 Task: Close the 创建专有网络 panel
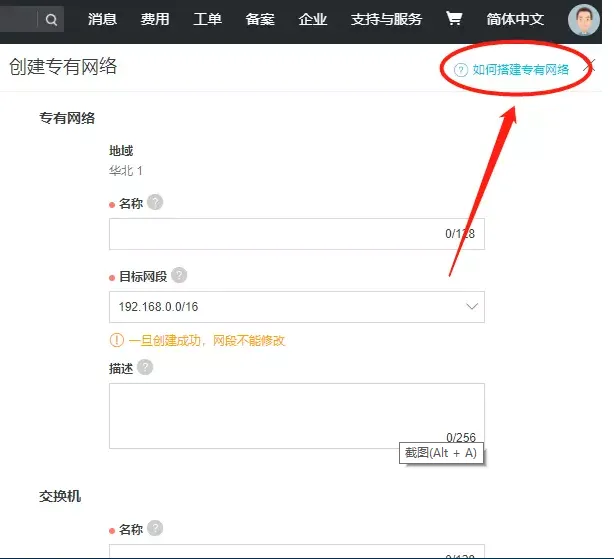click(589, 66)
